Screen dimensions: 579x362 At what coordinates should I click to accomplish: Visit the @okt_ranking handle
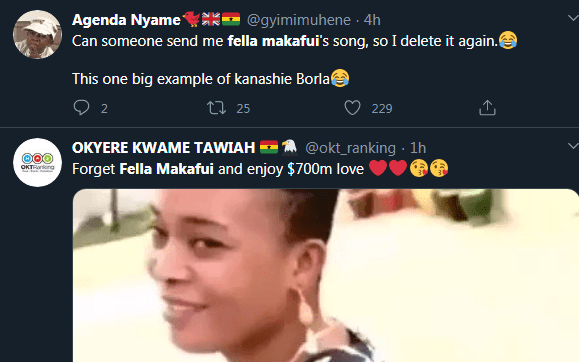(x=350, y=148)
